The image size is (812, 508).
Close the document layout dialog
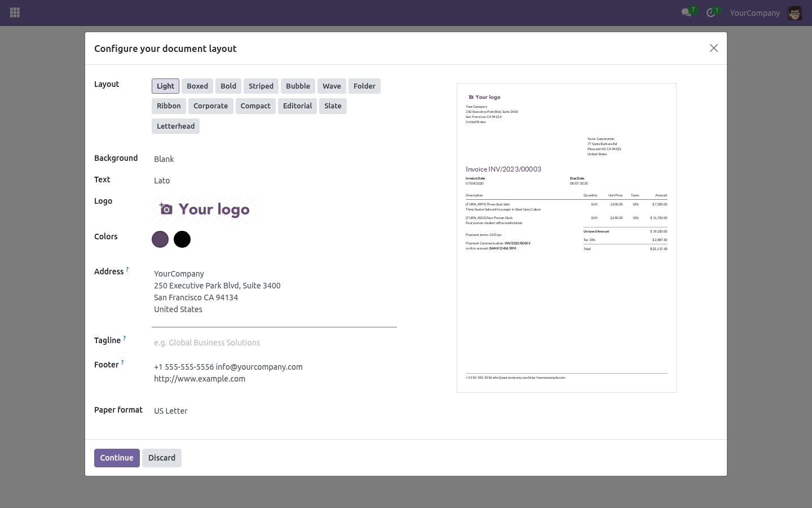click(x=714, y=48)
